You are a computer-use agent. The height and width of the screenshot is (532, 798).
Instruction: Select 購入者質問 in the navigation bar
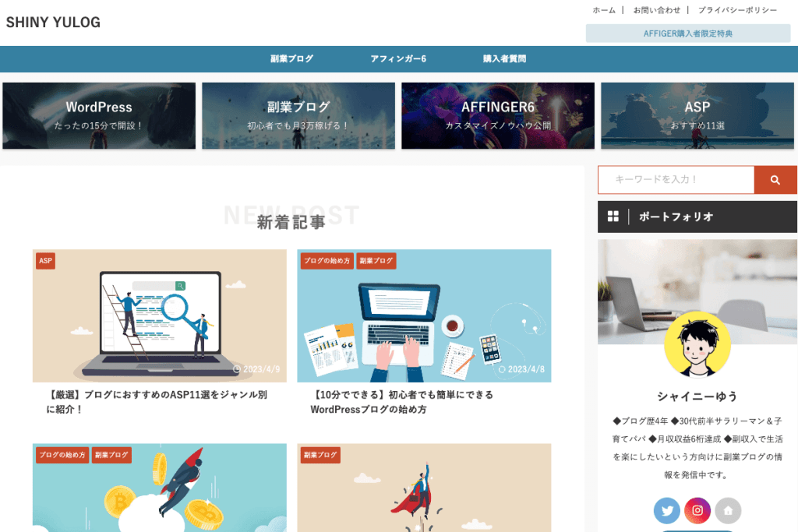504,59
